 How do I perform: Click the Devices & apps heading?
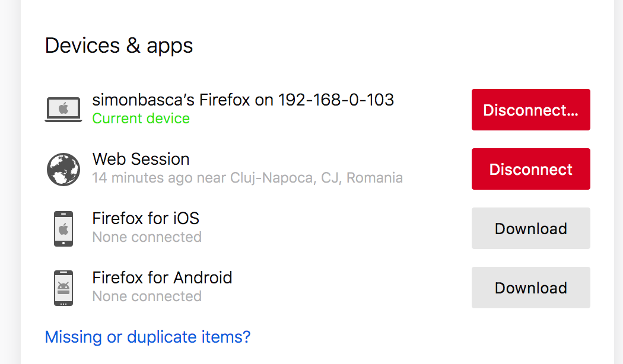pyautogui.click(x=119, y=46)
